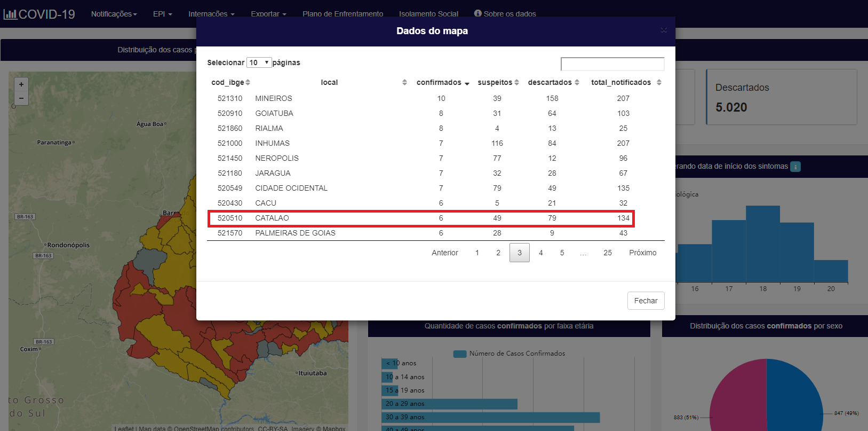Sort table by suspeitos column

click(x=516, y=82)
